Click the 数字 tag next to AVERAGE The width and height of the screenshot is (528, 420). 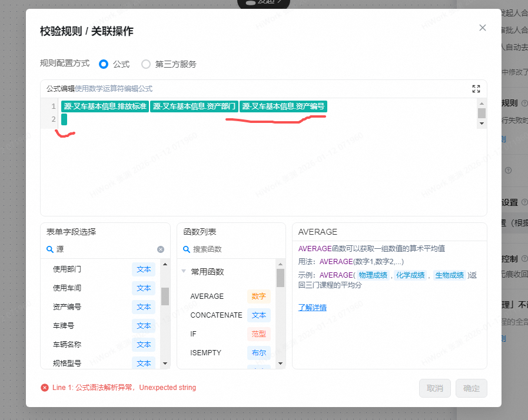click(258, 296)
